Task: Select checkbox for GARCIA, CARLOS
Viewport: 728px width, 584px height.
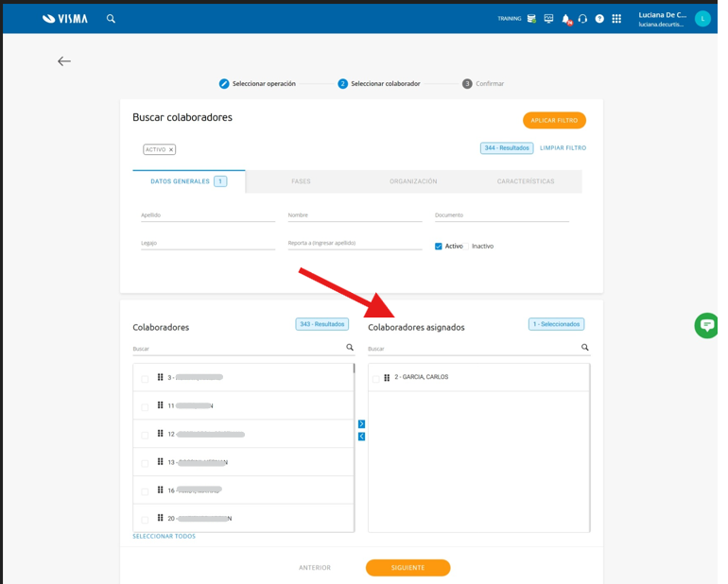Action: tap(376, 379)
